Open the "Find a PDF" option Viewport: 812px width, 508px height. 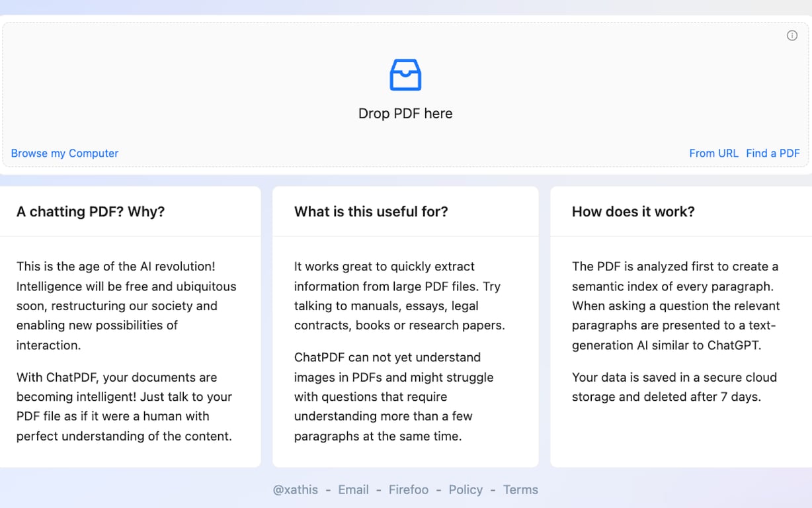[x=772, y=153]
